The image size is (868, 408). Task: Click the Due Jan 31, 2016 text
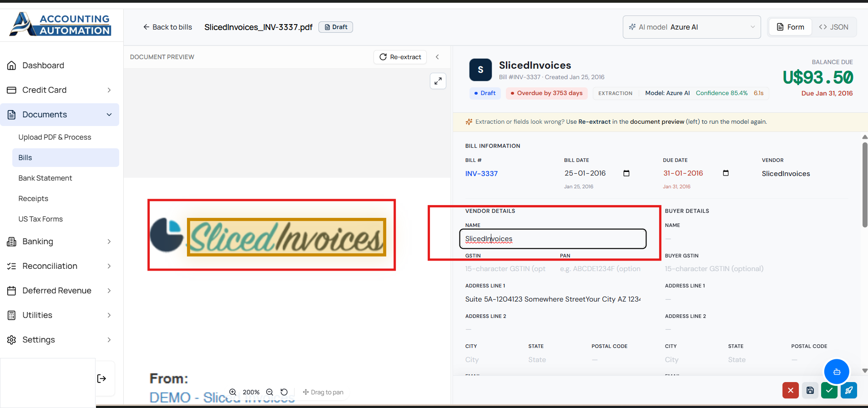(827, 93)
